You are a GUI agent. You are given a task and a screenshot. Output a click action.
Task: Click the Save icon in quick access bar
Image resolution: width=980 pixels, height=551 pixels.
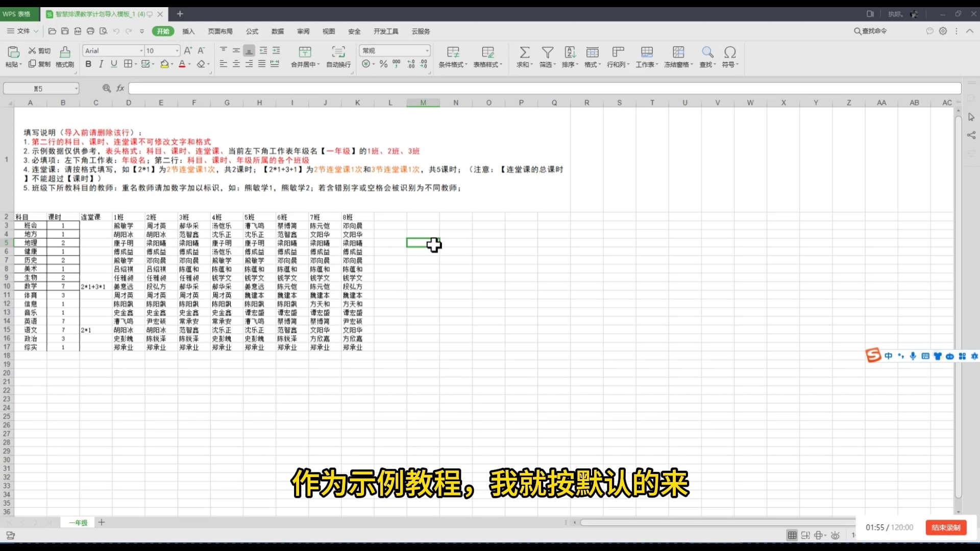click(x=65, y=31)
